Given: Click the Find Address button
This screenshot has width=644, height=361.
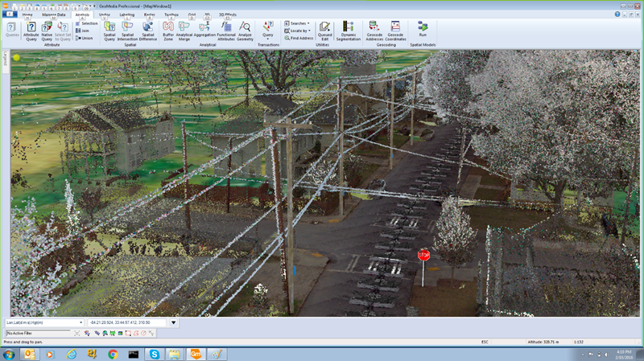Looking at the screenshot, I should 299,38.
